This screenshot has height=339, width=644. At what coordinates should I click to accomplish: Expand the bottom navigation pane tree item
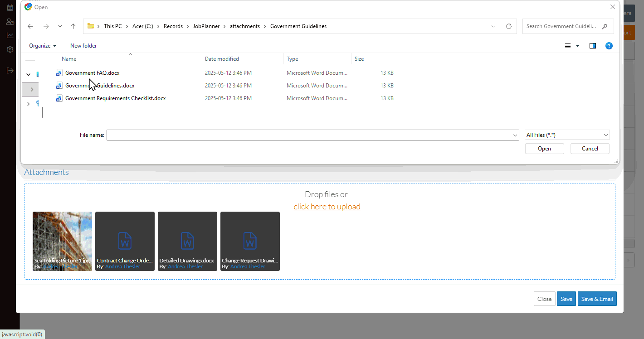[29, 104]
